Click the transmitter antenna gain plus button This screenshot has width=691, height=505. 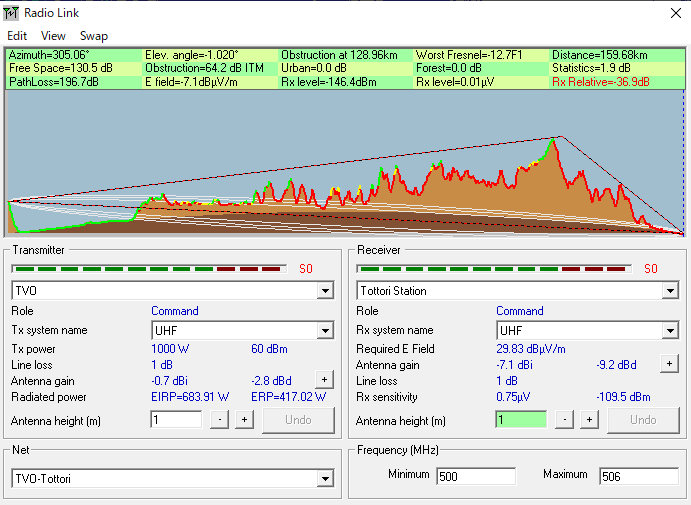pos(324,379)
